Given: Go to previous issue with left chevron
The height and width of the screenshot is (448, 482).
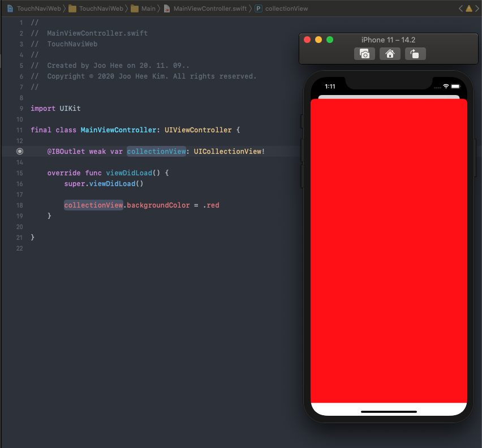Looking at the screenshot, I should pyautogui.click(x=461, y=8).
